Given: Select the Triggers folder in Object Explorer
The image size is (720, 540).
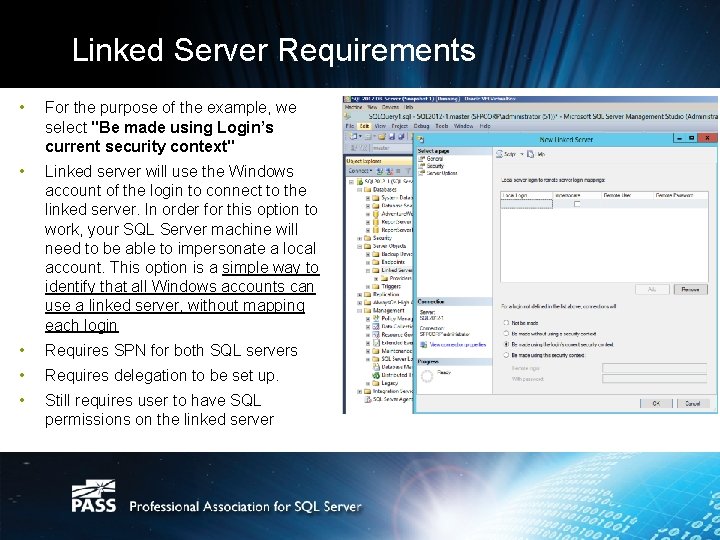Looking at the screenshot, I should tap(387, 286).
